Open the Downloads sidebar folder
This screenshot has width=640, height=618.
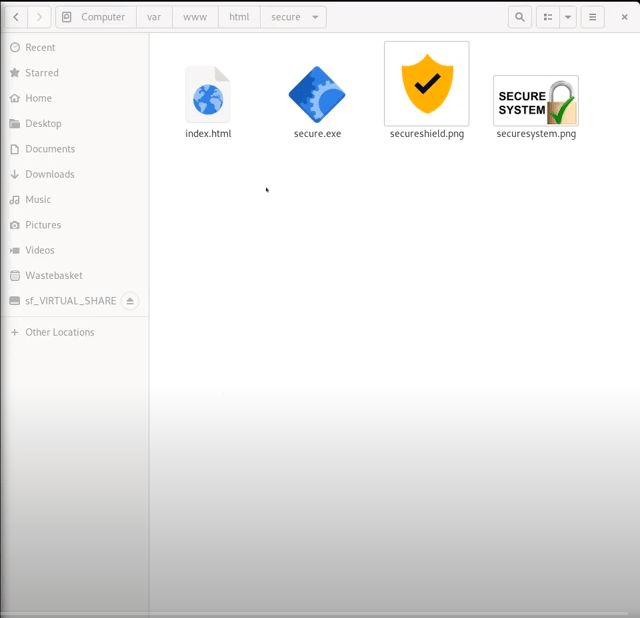click(x=50, y=174)
